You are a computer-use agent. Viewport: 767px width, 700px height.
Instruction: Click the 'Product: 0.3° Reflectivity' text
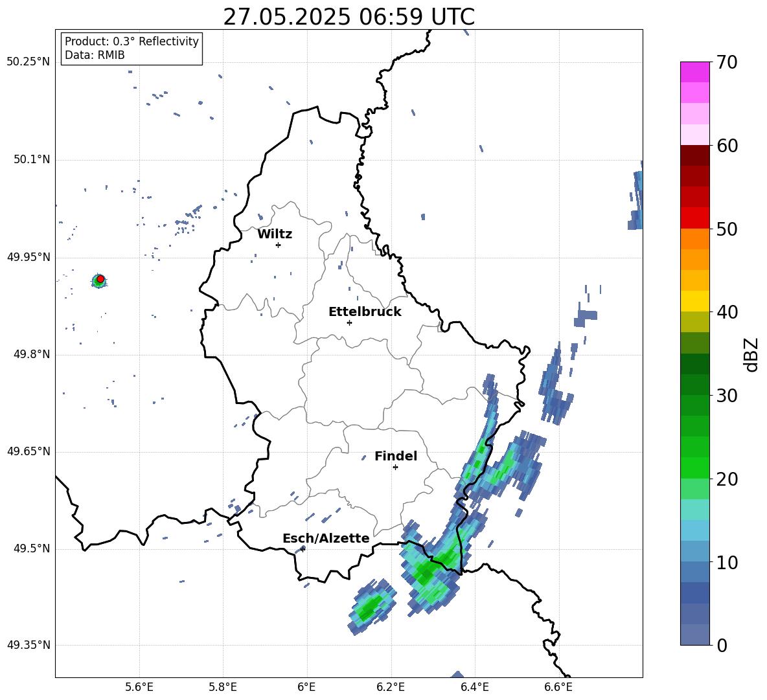[132, 41]
